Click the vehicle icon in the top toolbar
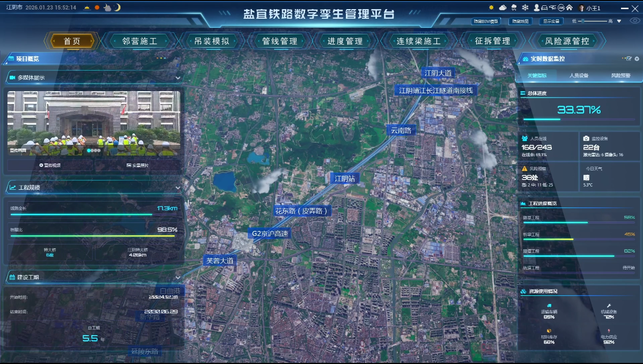Image resolution: width=643 pixels, height=364 pixels. [x=545, y=8]
